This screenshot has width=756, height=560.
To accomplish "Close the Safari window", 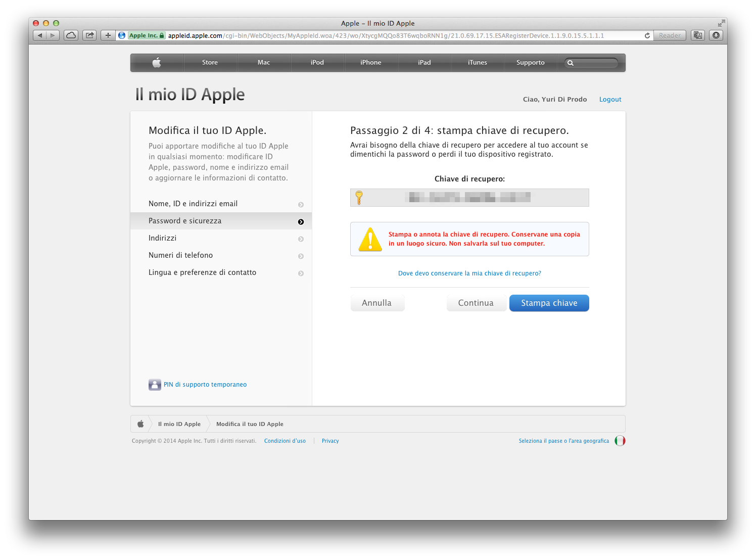I will (36, 23).
